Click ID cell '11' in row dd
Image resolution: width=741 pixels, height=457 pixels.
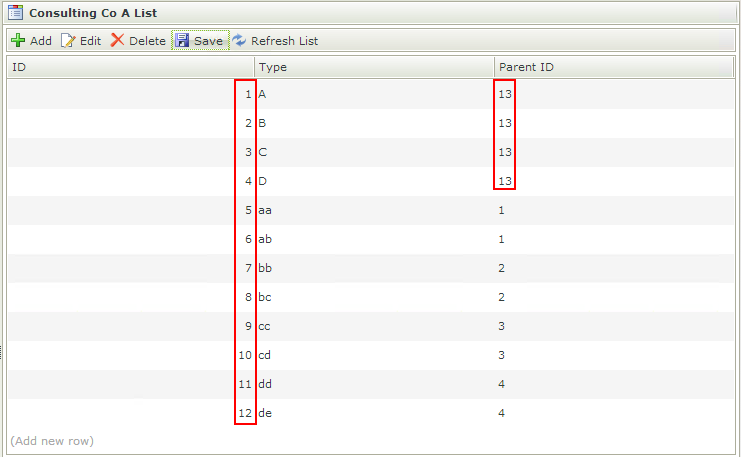(x=245, y=384)
